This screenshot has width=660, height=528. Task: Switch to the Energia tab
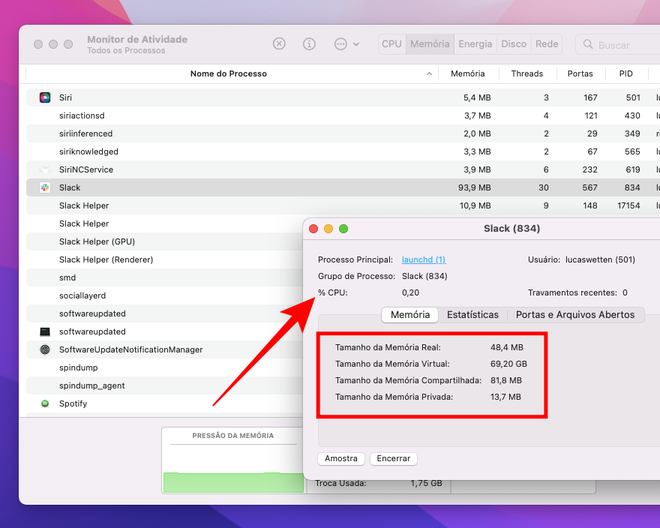point(475,44)
